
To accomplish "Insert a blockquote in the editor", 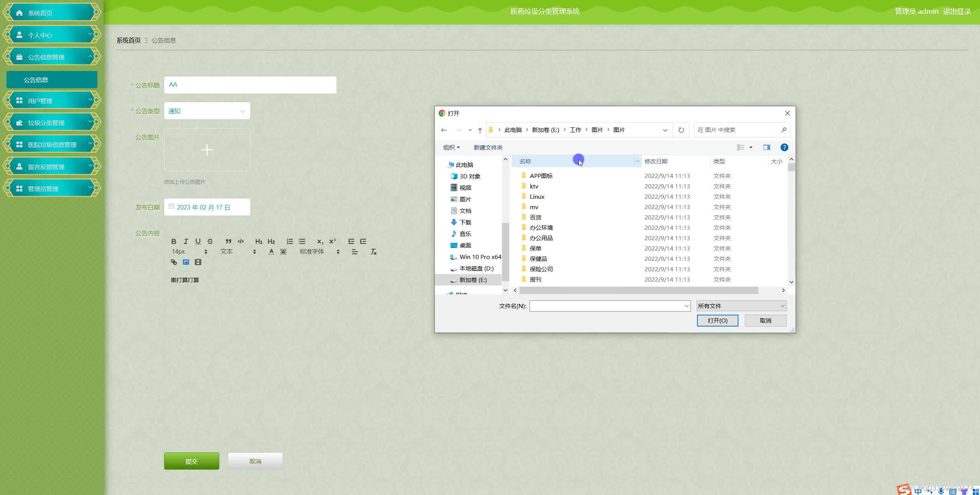I will (x=229, y=241).
